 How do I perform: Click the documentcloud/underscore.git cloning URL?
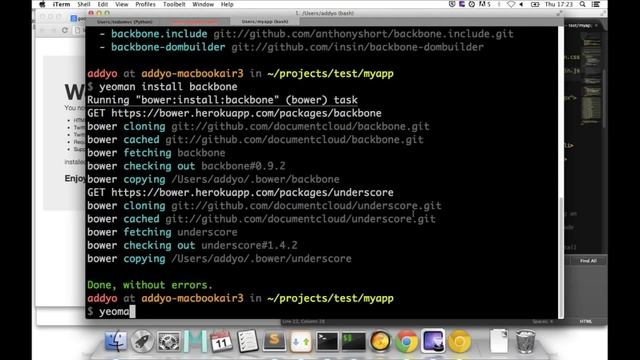tap(307, 205)
